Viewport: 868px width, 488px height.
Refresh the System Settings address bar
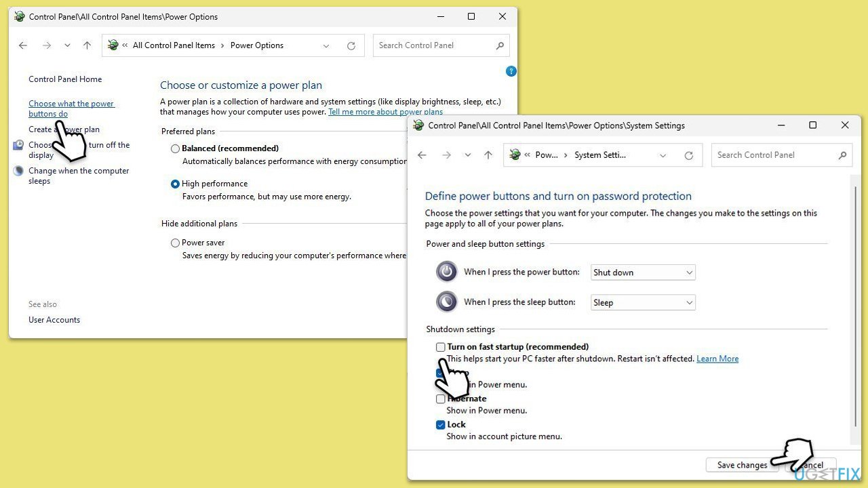tap(689, 155)
